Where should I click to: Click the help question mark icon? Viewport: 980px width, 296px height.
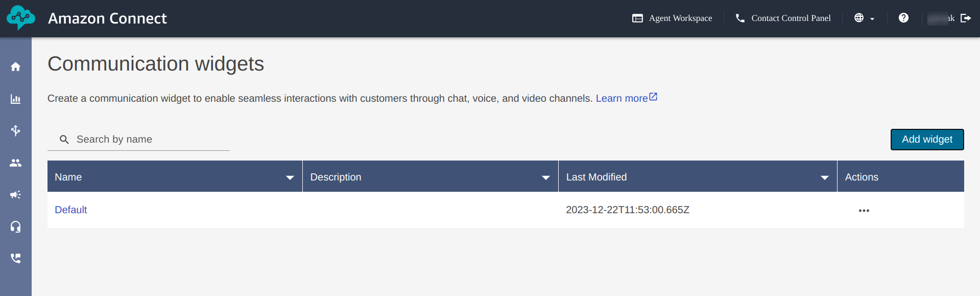coord(903,18)
